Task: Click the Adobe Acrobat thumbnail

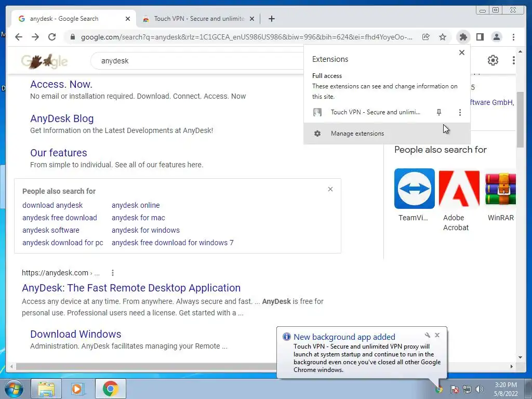Action: (459, 189)
